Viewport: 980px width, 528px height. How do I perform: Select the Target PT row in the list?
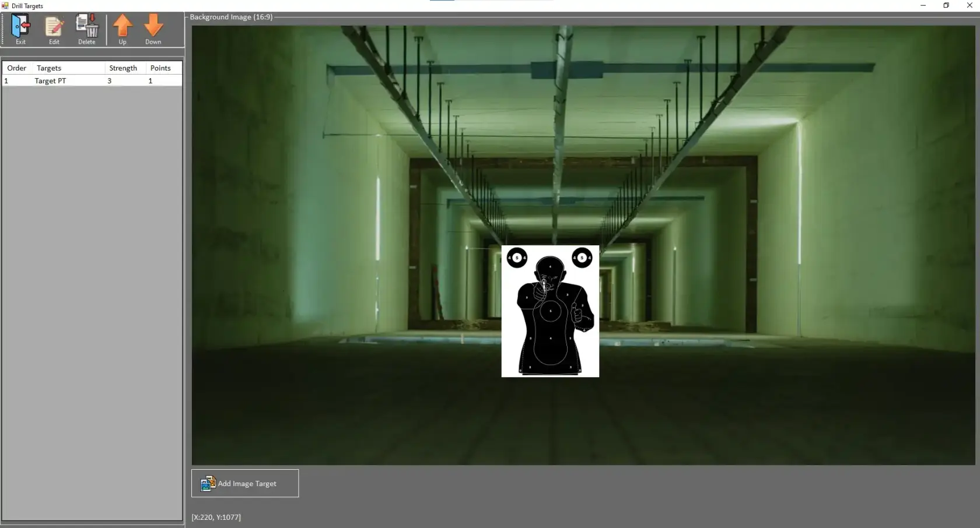(50, 80)
